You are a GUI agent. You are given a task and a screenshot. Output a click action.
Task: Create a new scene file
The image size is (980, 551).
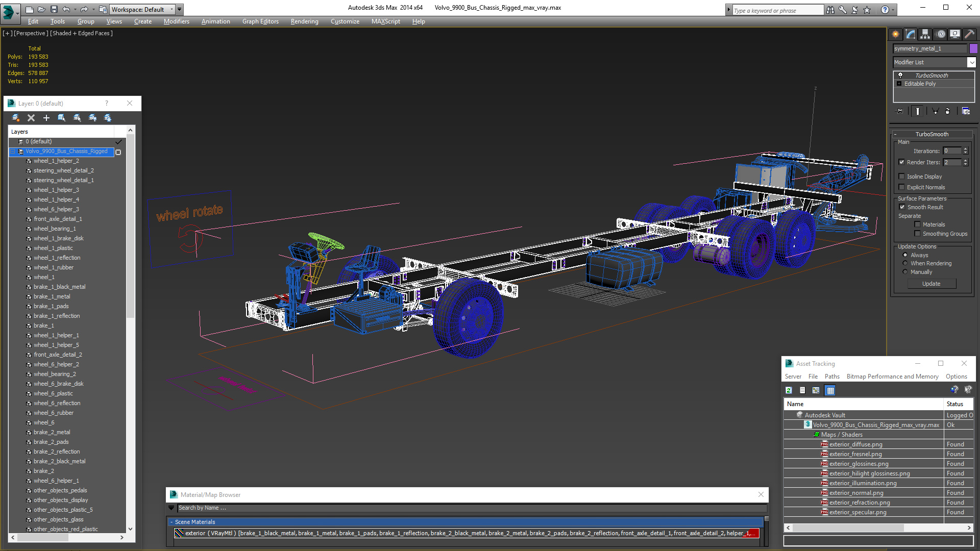point(29,9)
